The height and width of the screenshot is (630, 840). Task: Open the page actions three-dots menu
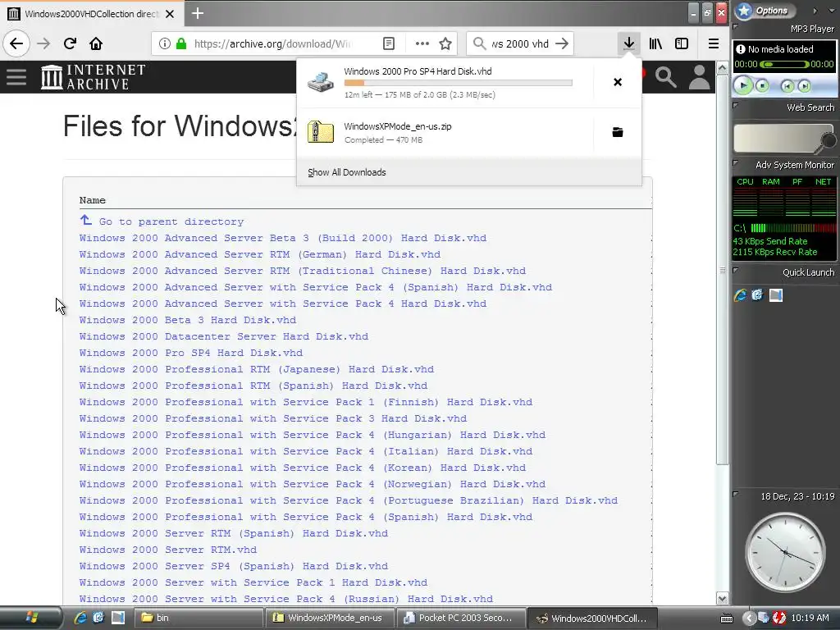tap(422, 44)
